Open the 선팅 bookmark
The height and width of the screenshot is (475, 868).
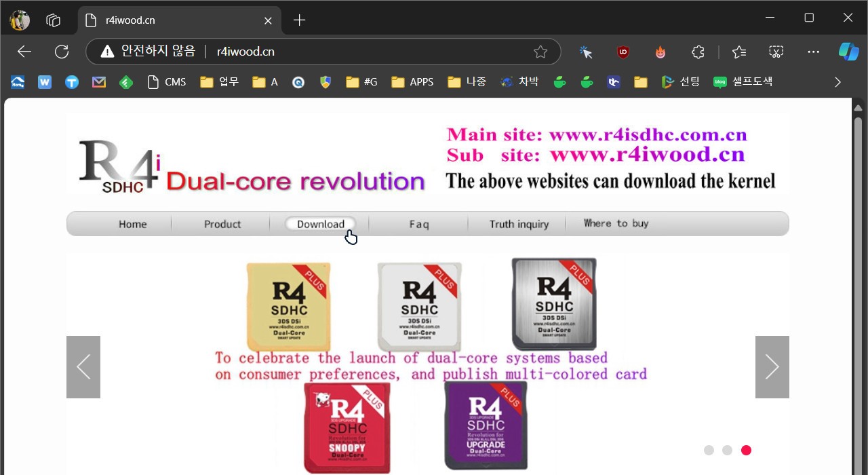coord(681,82)
